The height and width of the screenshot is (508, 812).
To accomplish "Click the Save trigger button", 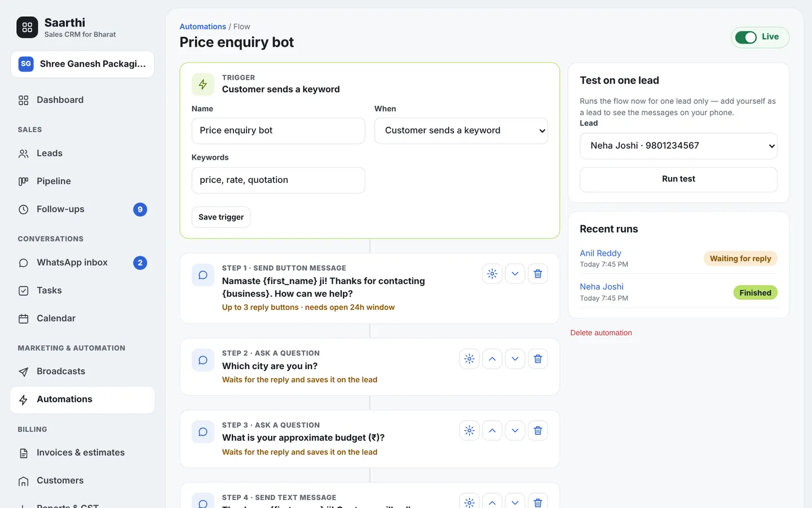I will [221, 217].
